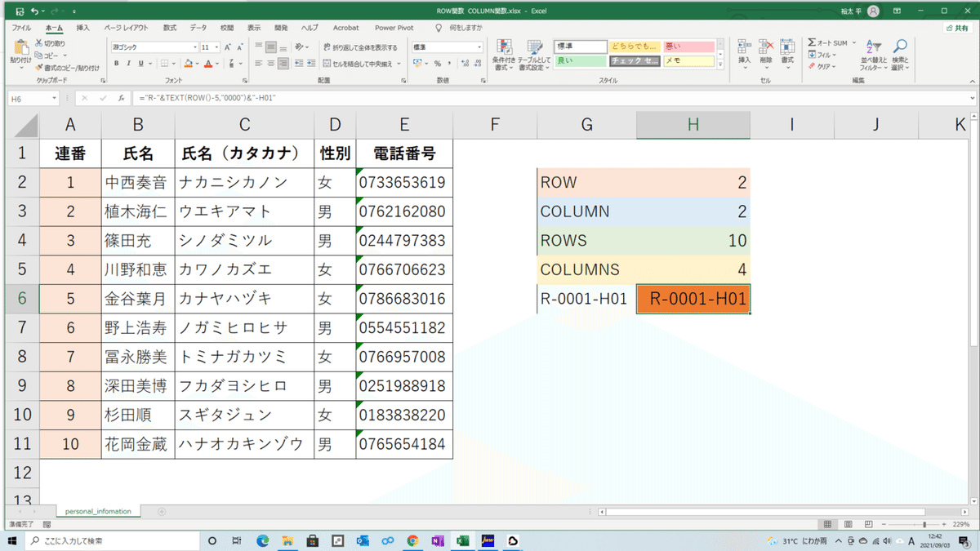980x551 pixels.
Task: Apply bottom vertical alignment
Action: [x=283, y=47]
